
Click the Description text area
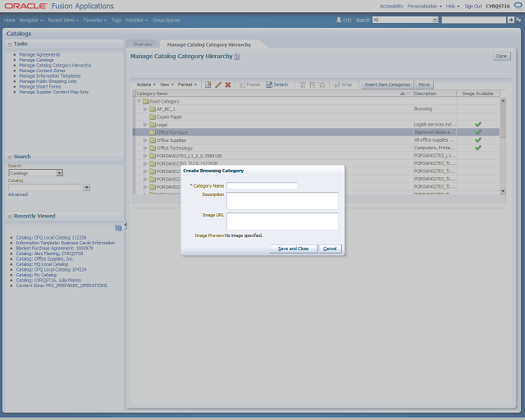tap(282, 201)
